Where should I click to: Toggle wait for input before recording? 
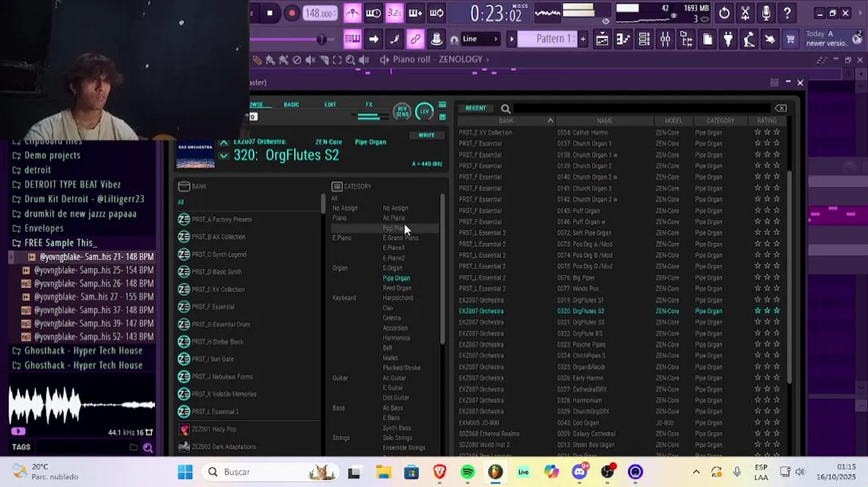pyautogui.click(x=373, y=13)
